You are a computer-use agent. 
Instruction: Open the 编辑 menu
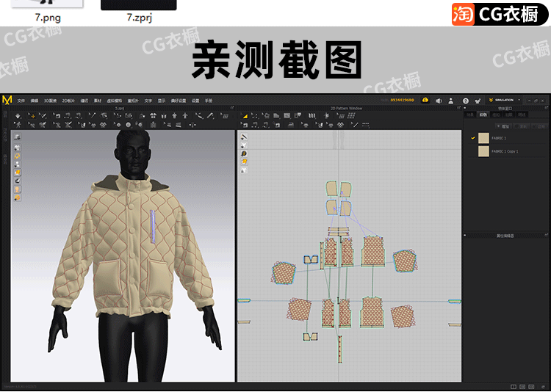tap(34, 101)
